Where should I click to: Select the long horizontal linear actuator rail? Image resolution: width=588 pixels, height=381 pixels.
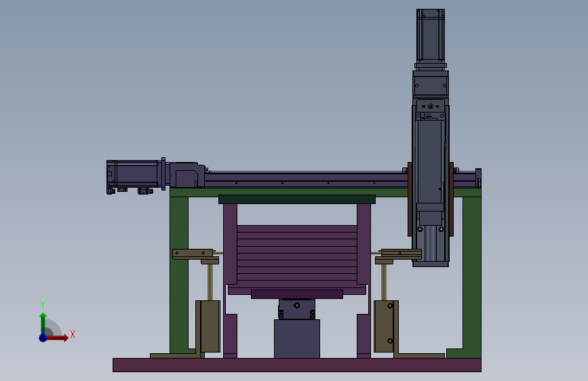[x=306, y=180]
